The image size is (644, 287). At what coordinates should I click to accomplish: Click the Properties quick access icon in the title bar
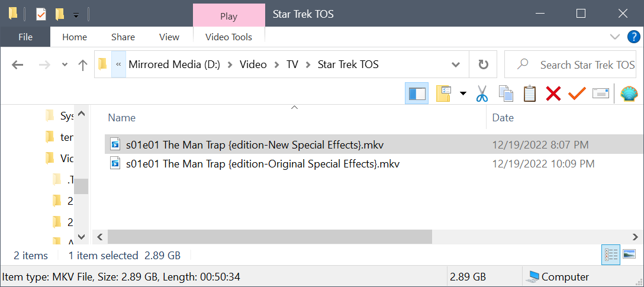click(41, 14)
